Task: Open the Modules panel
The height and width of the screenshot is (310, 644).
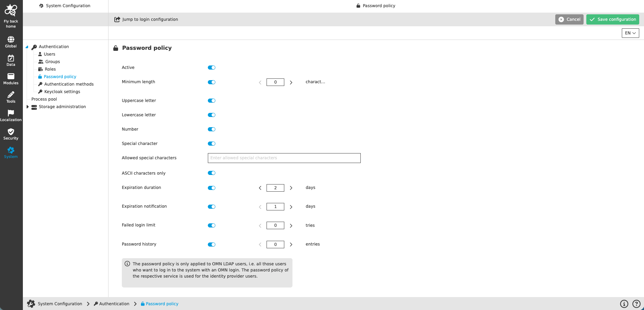Action: (11, 78)
